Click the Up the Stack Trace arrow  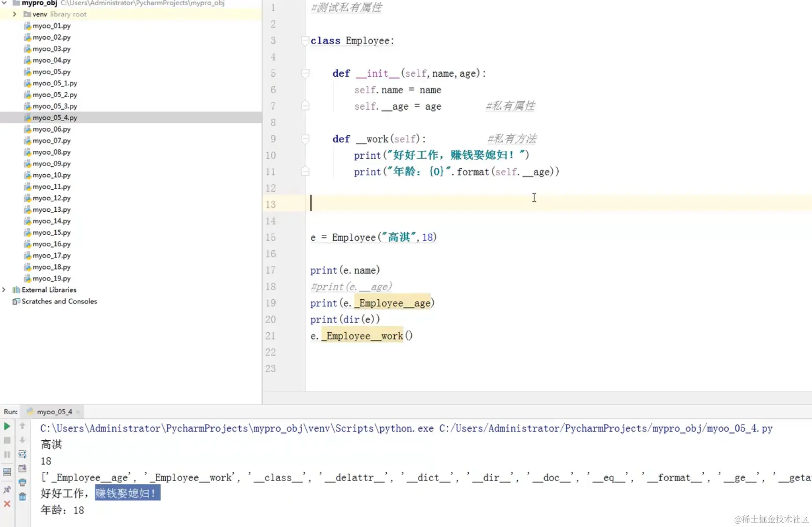tap(22, 426)
